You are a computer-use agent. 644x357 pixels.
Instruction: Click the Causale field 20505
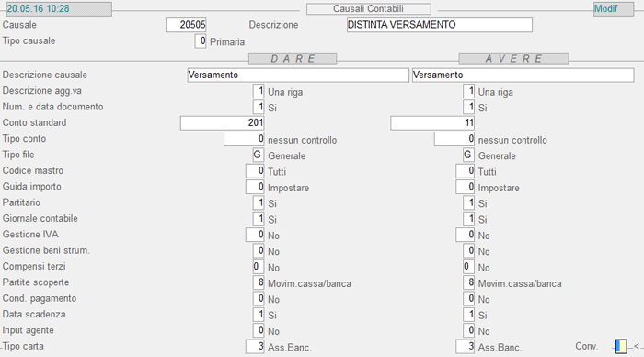[186, 25]
